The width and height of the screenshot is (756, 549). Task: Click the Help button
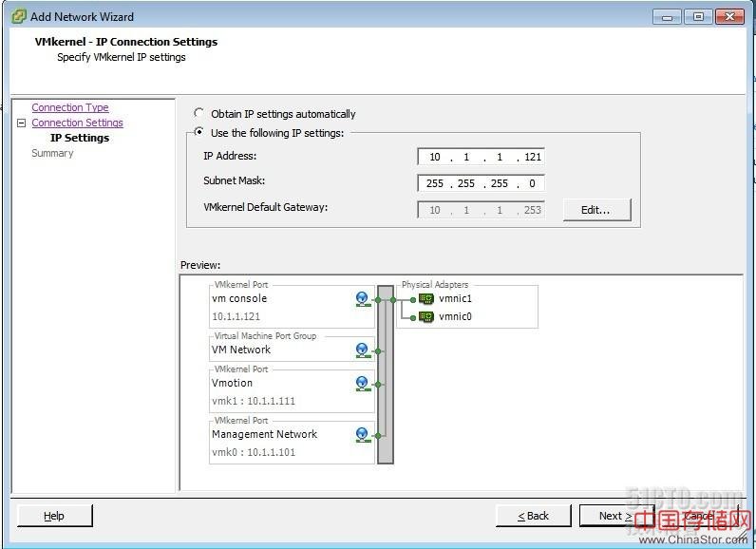[54, 516]
